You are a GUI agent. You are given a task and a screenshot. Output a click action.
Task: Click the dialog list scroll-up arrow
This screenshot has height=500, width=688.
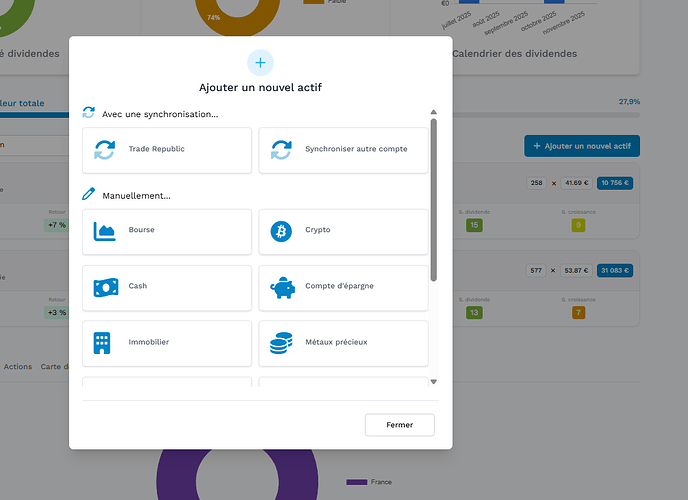pyautogui.click(x=434, y=112)
